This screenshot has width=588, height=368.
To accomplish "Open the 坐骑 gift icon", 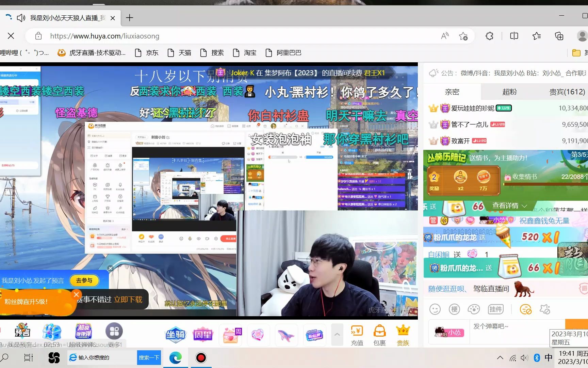I will pyautogui.click(x=176, y=335).
